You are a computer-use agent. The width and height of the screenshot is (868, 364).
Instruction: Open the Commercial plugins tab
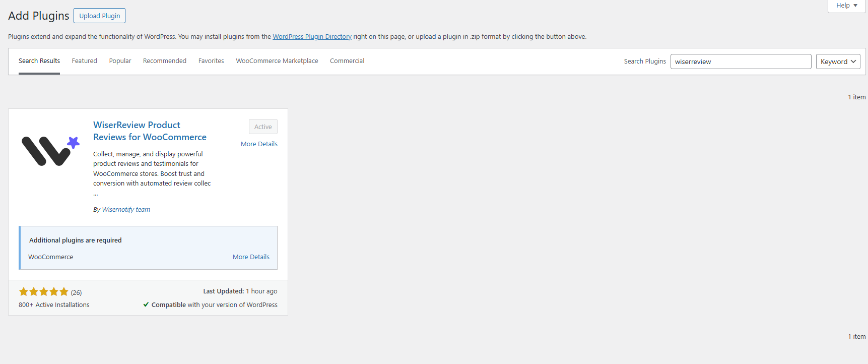[x=347, y=61]
